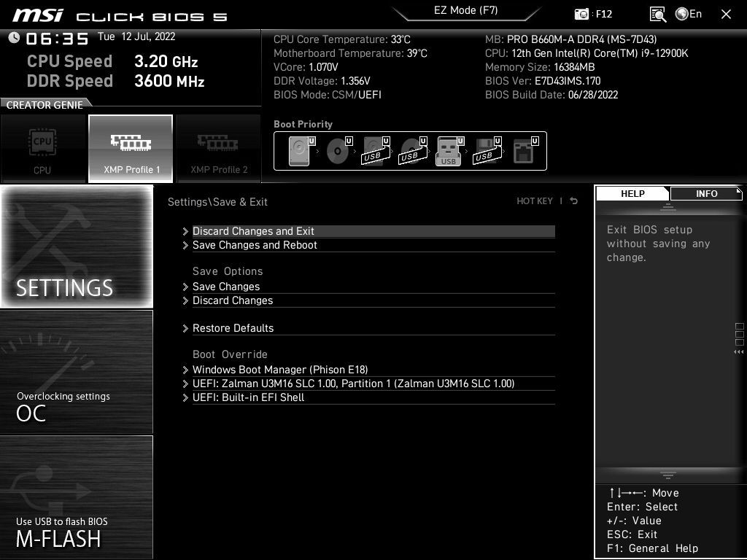Viewport: 747px width, 560px height.
Task: Click the HOT KEY label
Action: tap(535, 201)
